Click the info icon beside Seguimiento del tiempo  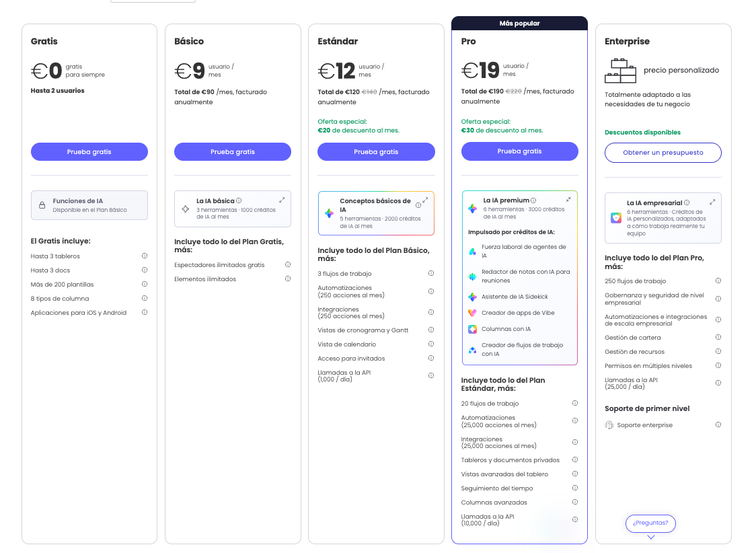[575, 488]
